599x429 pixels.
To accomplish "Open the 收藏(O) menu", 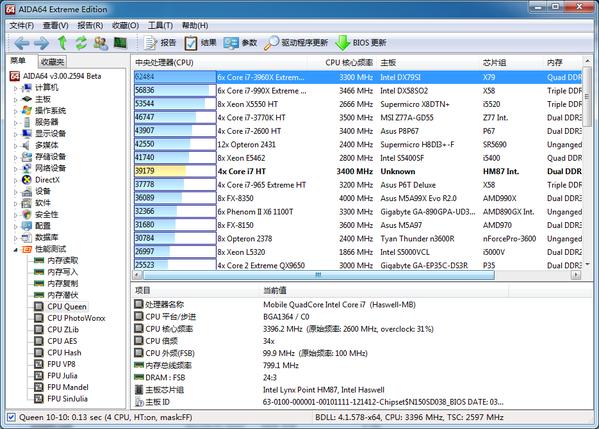I will click(x=125, y=26).
